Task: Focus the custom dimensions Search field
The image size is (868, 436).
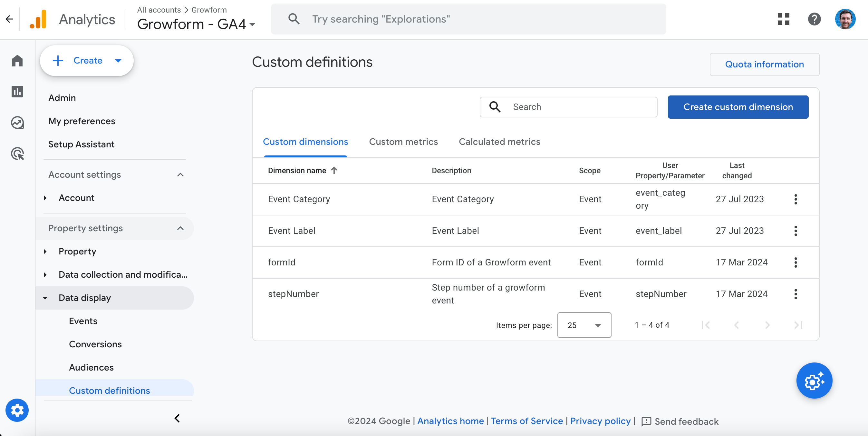Action: (568, 107)
